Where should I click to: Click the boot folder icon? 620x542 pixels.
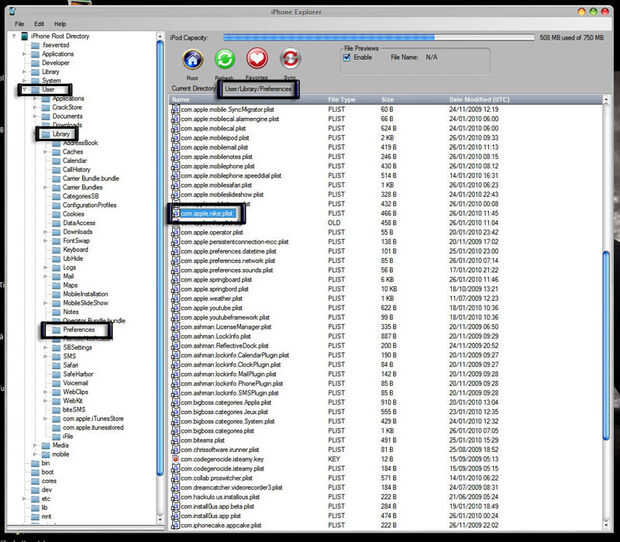pyautogui.click(x=35, y=472)
